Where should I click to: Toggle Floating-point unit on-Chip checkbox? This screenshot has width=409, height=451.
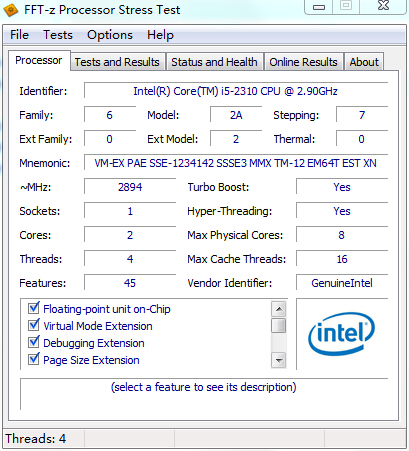34,308
